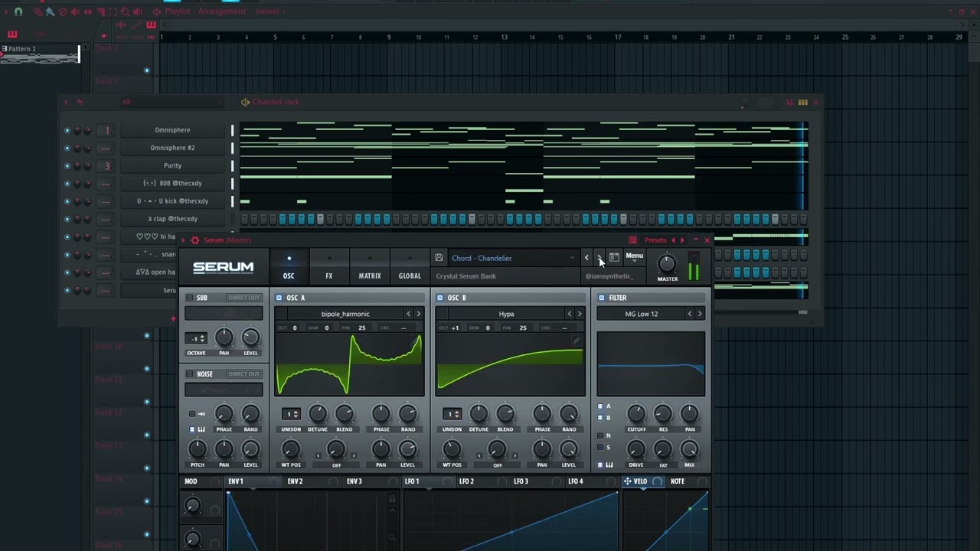Open the channel rack step sequencer icon
The height and width of the screenshot is (551, 980).
[x=802, y=102]
